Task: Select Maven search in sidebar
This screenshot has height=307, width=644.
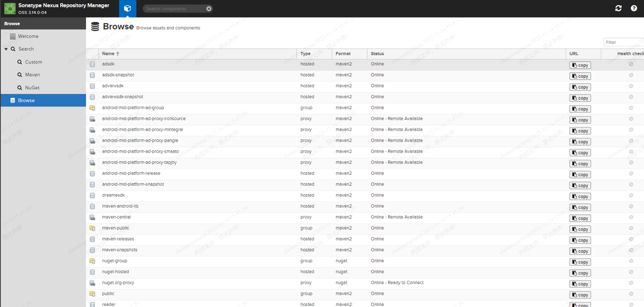Action: 32,75
